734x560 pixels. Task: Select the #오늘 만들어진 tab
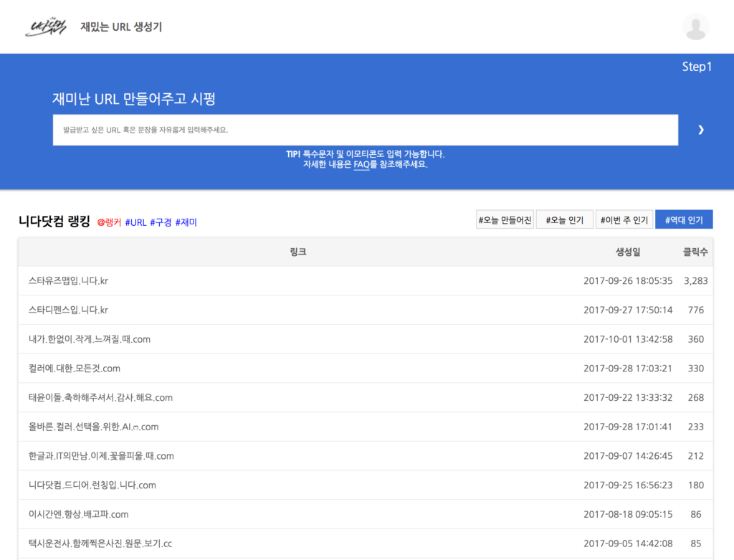[505, 220]
